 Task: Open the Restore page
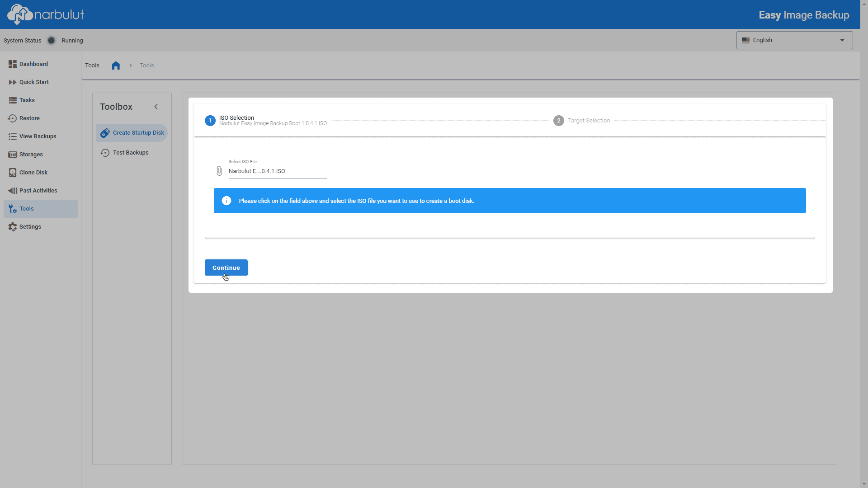(41, 118)
